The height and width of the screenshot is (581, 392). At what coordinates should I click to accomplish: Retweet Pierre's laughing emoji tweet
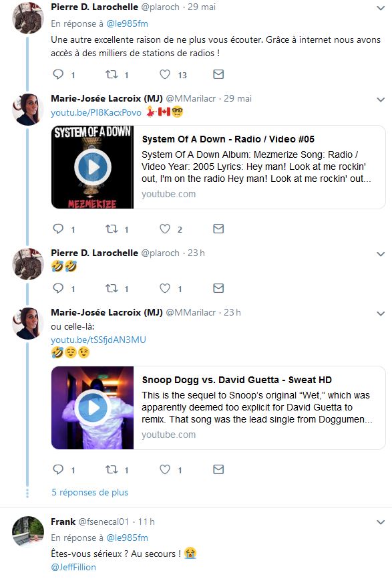point(112,288)
